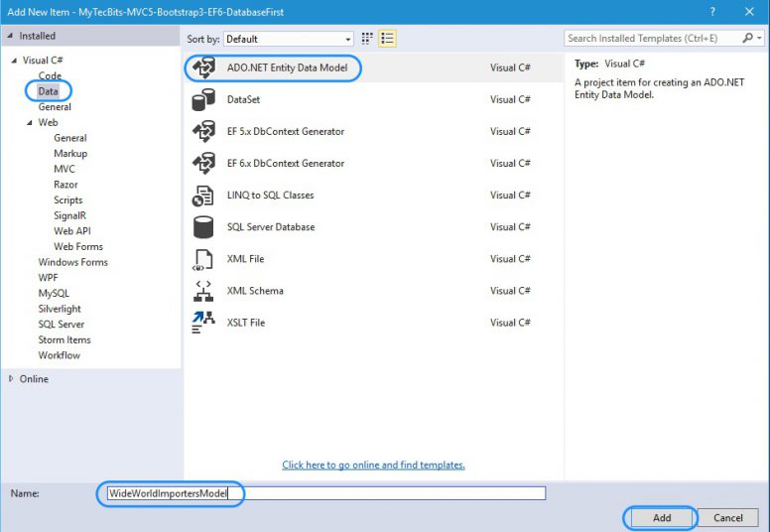Switch to medium icons list view
The height and width of the screenshot is (532, 770).
387,39
